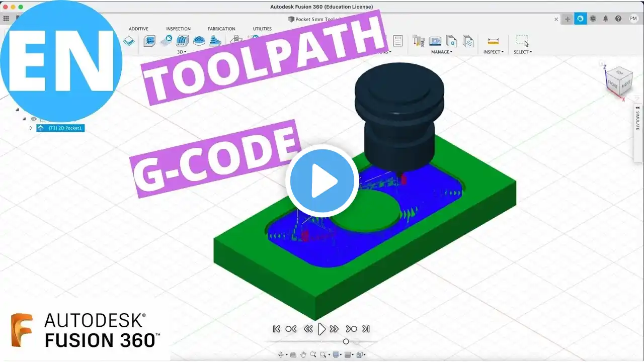Viewport: 644px width, 362px height.
Task: Open the SELECT dropdown menu
Action: (523, 52)
